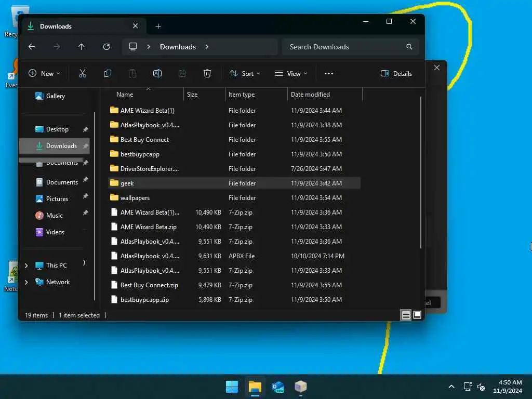The image size is (532, 399).
Task: Click File Explorer on the taskbar
Action: pos(255,387)
